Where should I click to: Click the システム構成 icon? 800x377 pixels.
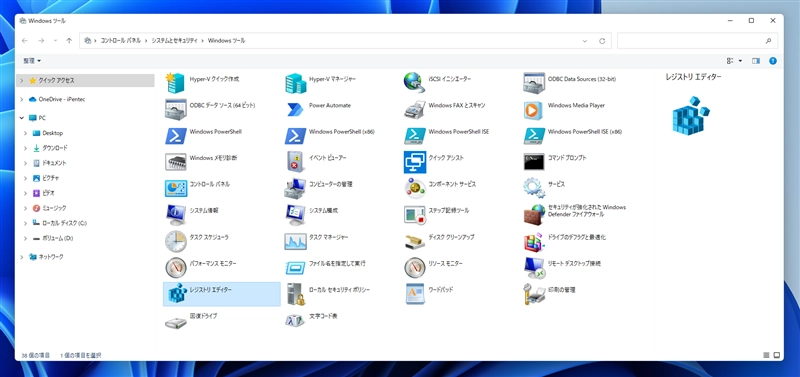point(295,215)
